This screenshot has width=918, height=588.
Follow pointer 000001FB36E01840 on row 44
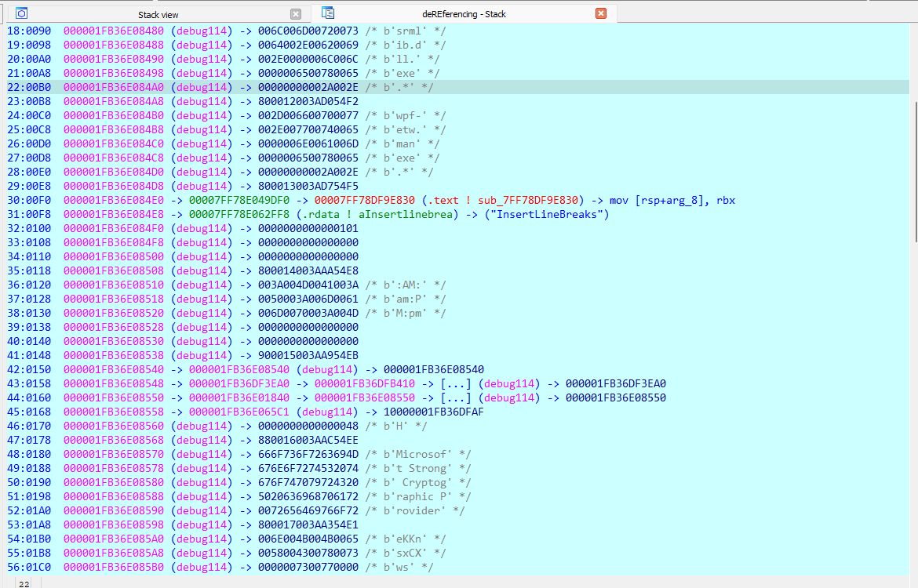pyautogui.click(x=239, y=397)
